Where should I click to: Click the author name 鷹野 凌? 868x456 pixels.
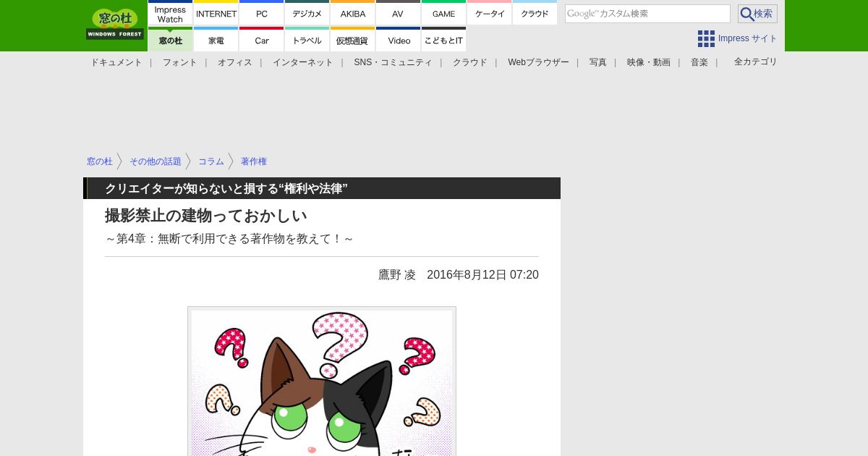397,275
